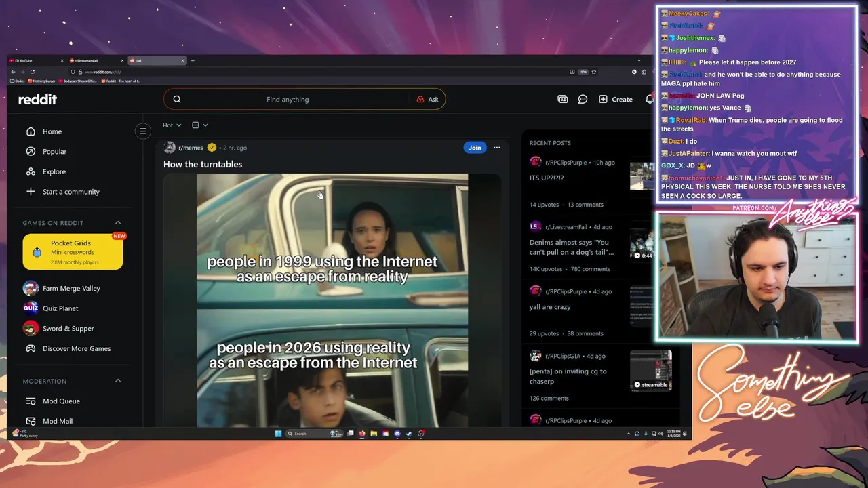Open the advertise icon in Reddit header
868x488 pixels.
click(562, 99)
